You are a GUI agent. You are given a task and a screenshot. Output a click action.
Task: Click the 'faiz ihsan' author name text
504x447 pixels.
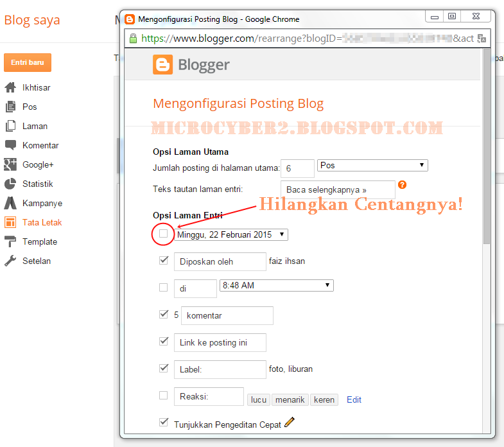(287, 261)
